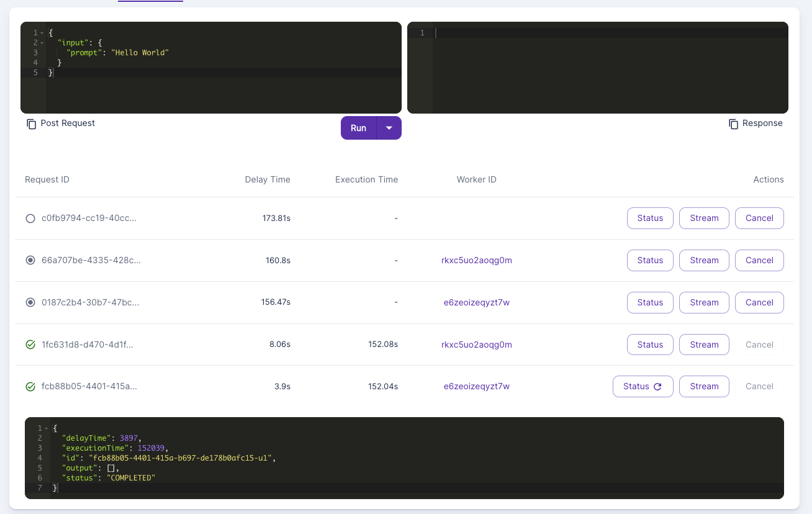The width and height of the screenshot is (812, 514).
Task: Click the Response label
Action: pyautogui.click(x=762, y=124)
